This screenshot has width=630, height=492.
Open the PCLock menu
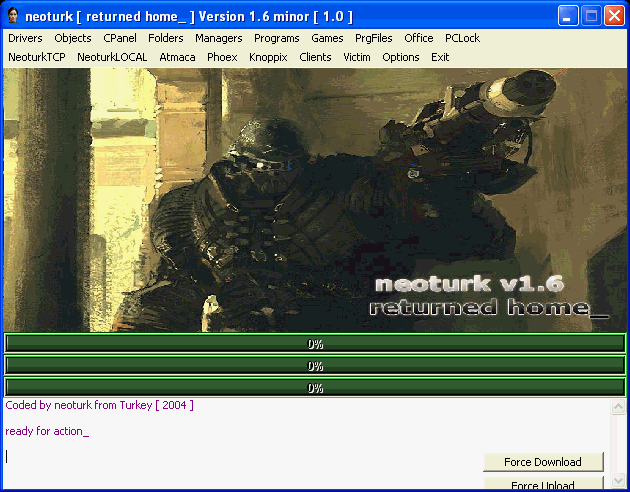pyautogui.click(x=462, y=38)
